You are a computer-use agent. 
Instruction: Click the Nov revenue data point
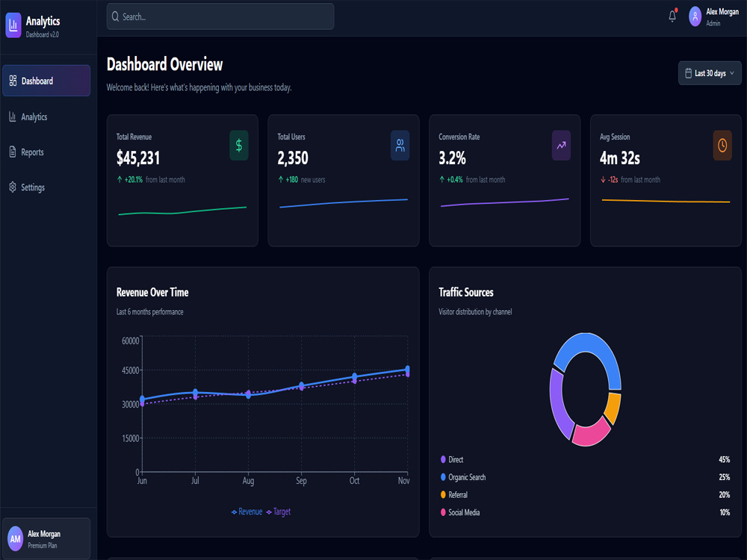[407, 369]
